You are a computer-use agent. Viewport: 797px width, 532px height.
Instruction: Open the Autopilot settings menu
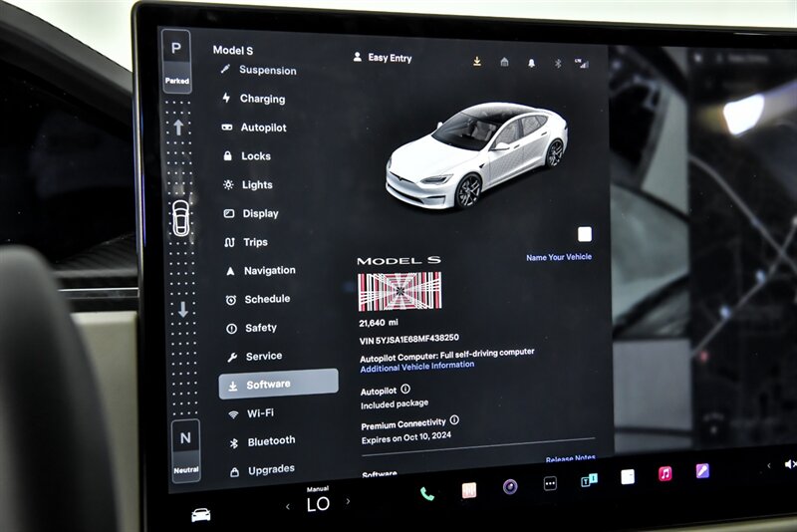pos(262,128)
